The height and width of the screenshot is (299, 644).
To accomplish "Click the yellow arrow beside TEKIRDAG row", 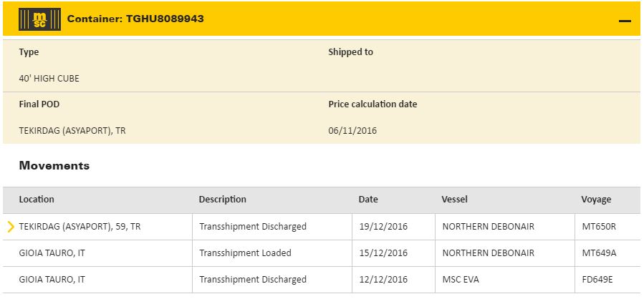I will (11, 227).
